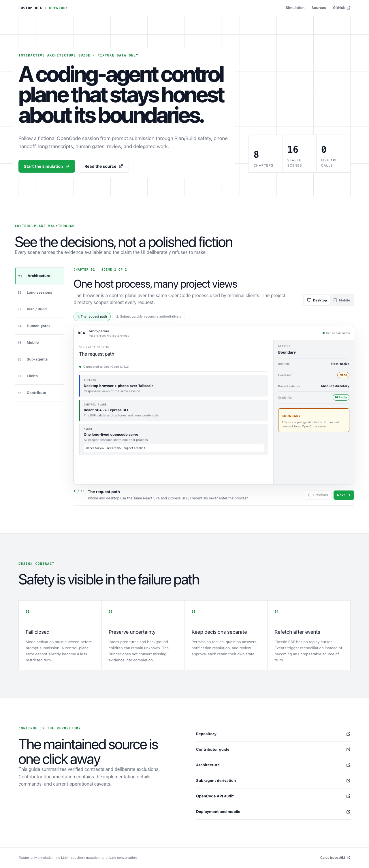
Task: Open the Limits chapter
Action: tap(39, 376)
